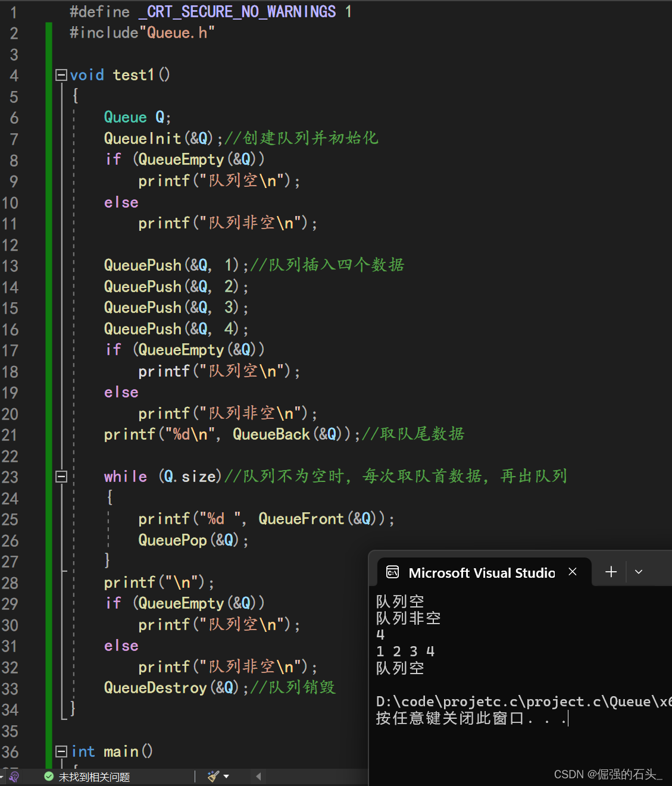Click the console icon on the terminal tab
Image resolution: width=672 pixels, height=786 pixels.
point(393,572)
